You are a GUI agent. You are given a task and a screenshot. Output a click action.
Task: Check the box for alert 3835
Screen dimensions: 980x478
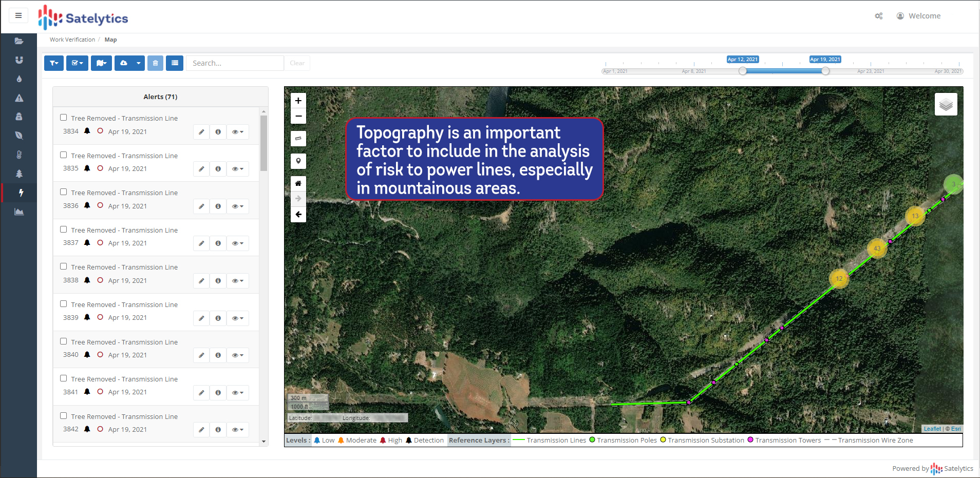coord(64,155)
